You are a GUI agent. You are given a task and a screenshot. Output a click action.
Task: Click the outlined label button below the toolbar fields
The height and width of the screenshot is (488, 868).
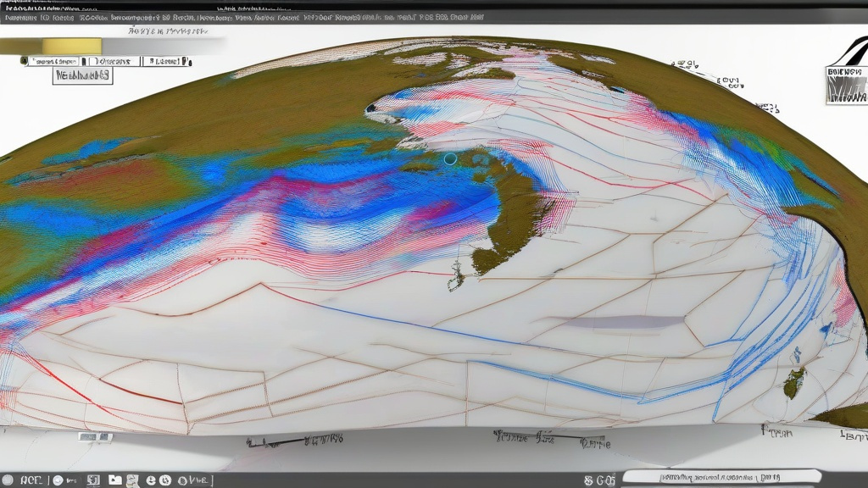(82, 75)
